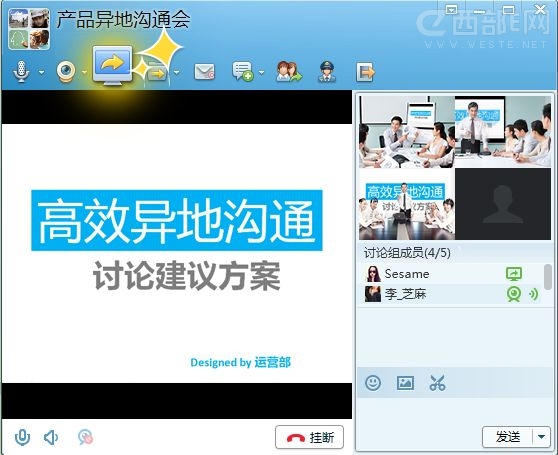Start screen sharing with monitor arrow icon
Screen dimensions: 558x455
click(x=112, y=65)
